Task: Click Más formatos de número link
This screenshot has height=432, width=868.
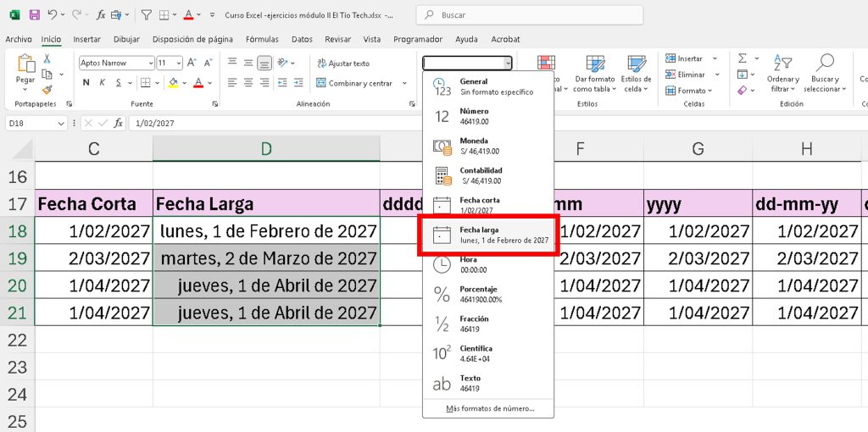Action: pos(489,408)
